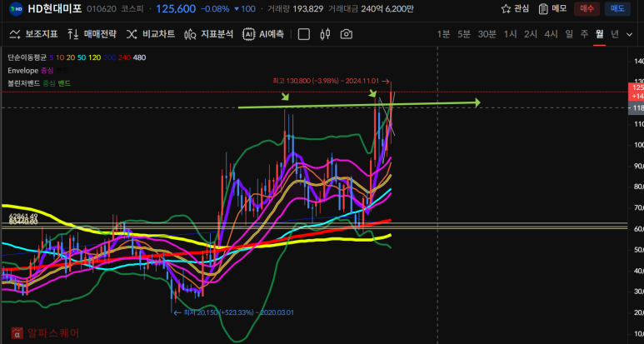Switch to the 4시 timeframe

coord(551,34)
